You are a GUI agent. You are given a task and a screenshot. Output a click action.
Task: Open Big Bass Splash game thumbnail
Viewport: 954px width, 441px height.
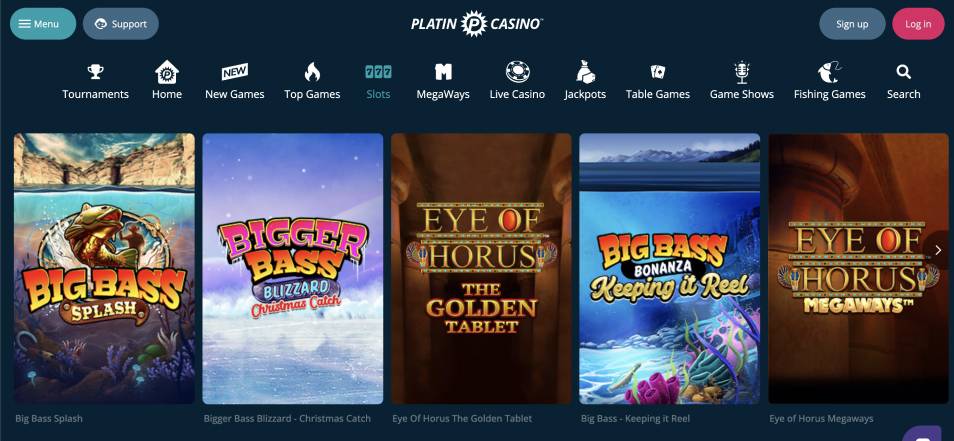click(105, 268)
